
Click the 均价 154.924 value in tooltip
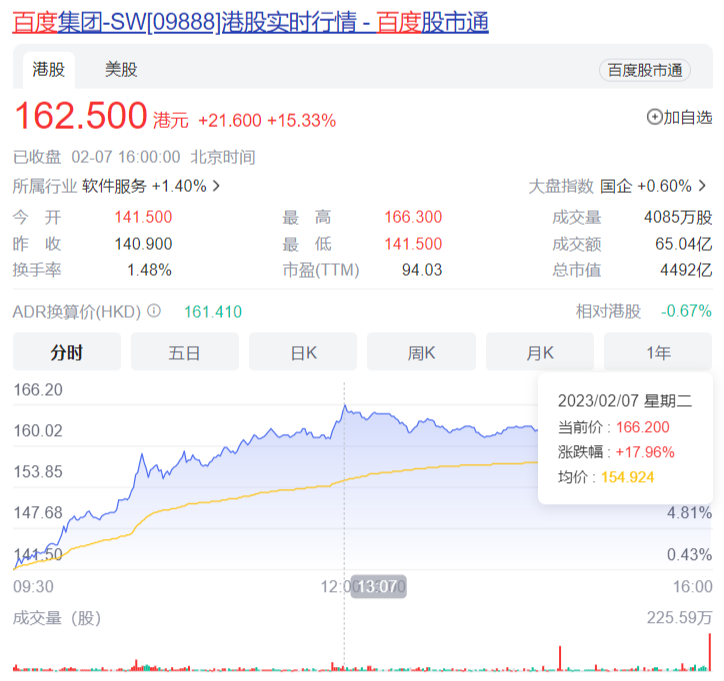click(627, 477)
